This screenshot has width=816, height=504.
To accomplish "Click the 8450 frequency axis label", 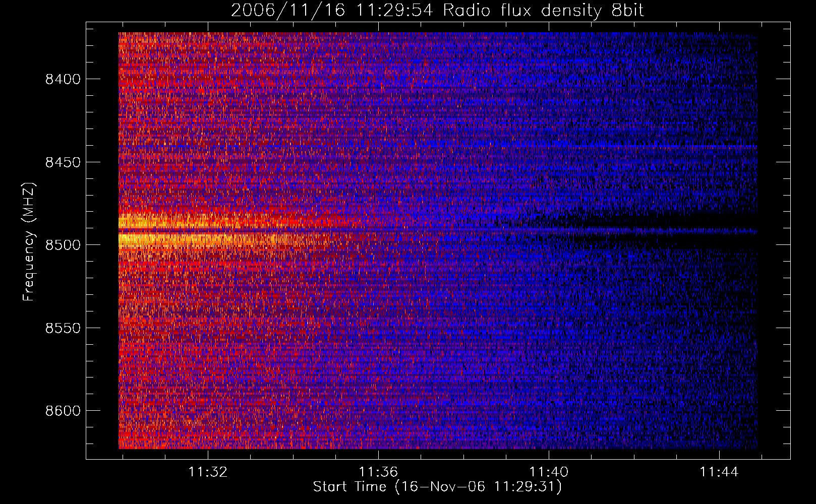I will [x=63, y=162].
